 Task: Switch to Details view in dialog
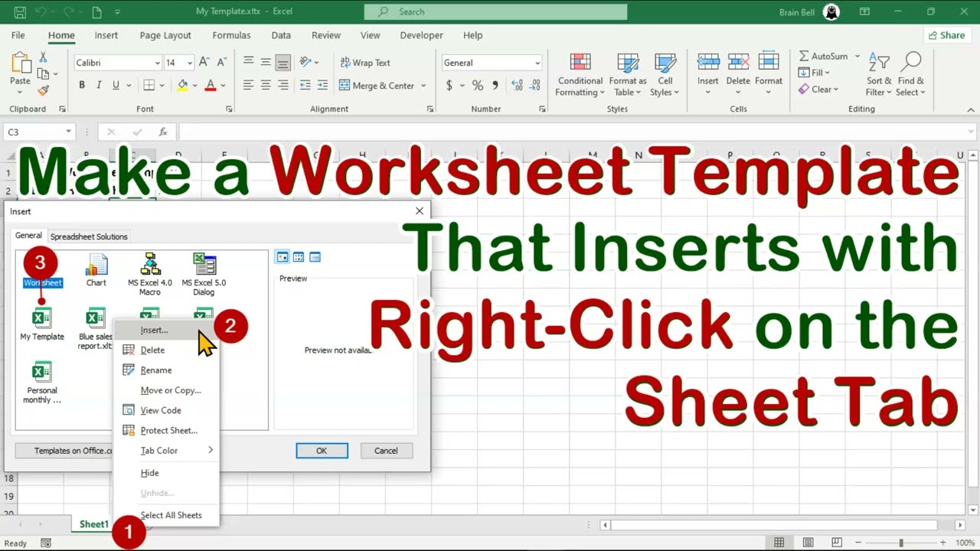click(315, 257)
